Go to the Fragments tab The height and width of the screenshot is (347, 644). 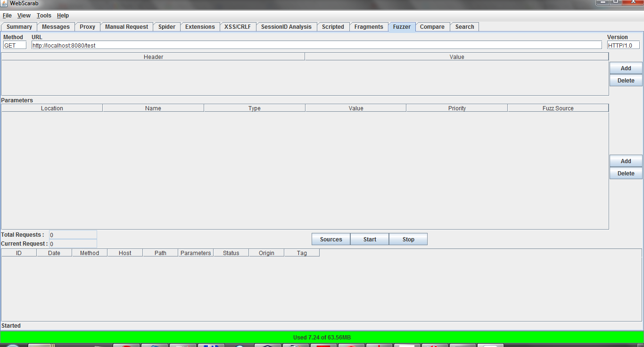click(x=369, y=27)
